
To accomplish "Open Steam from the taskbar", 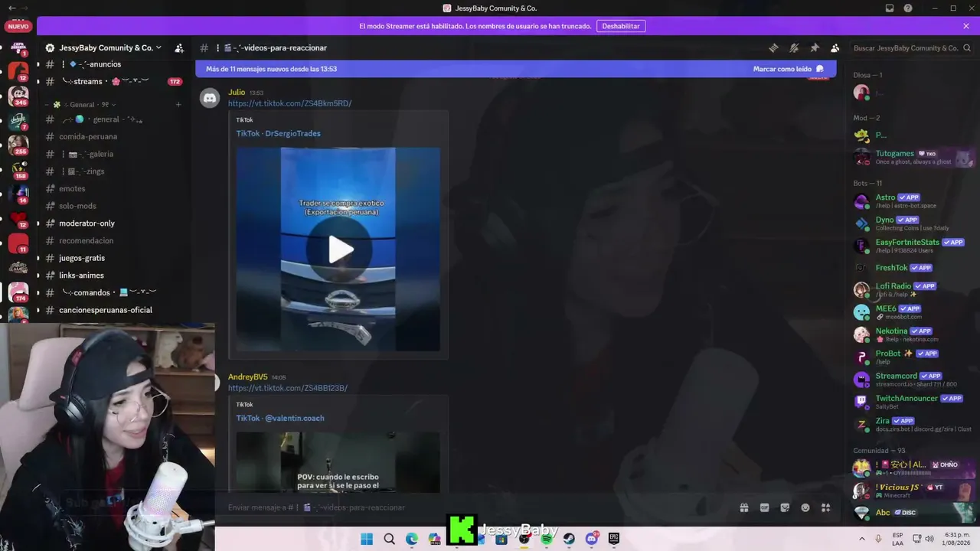I will [x=569, y=539].
